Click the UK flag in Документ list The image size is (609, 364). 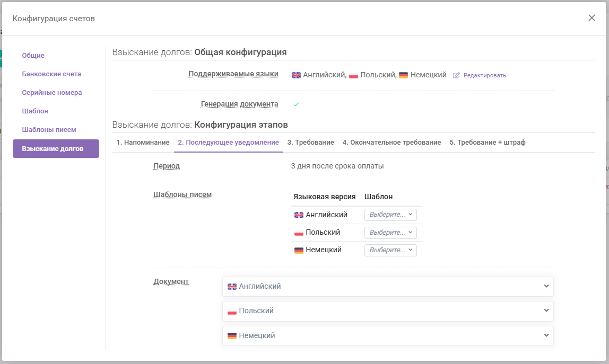coord(232,287)
